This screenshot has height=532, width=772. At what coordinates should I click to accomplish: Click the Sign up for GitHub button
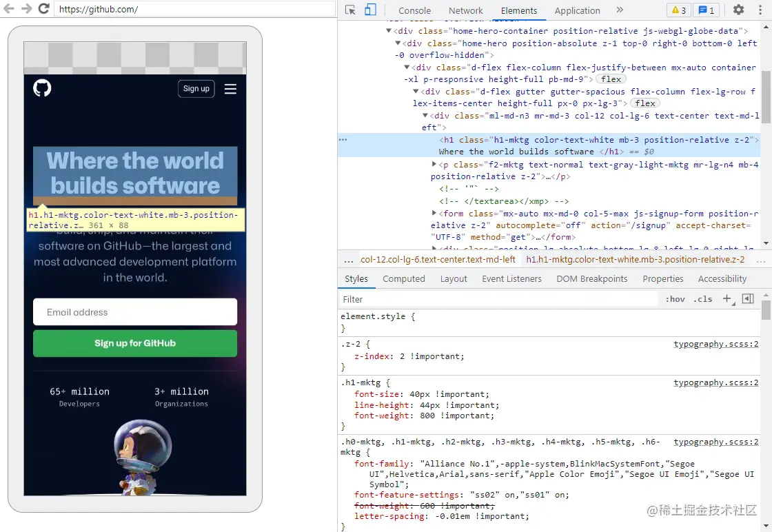point(135,343)
